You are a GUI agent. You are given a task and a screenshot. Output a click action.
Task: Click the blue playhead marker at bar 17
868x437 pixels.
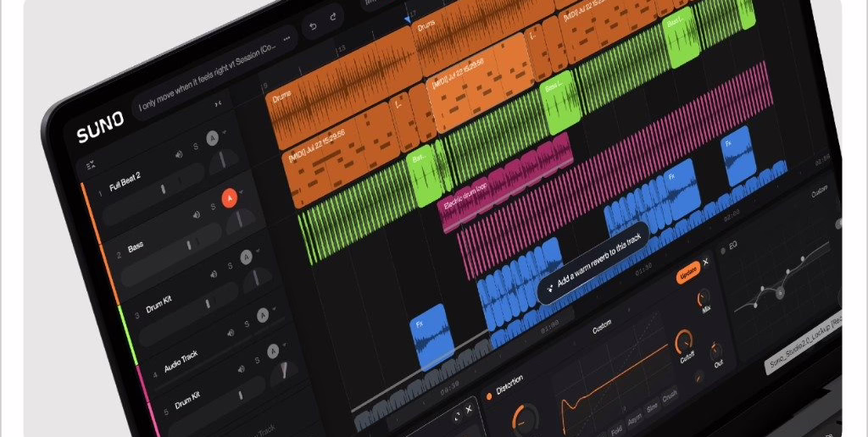click(x=408, y=20)
